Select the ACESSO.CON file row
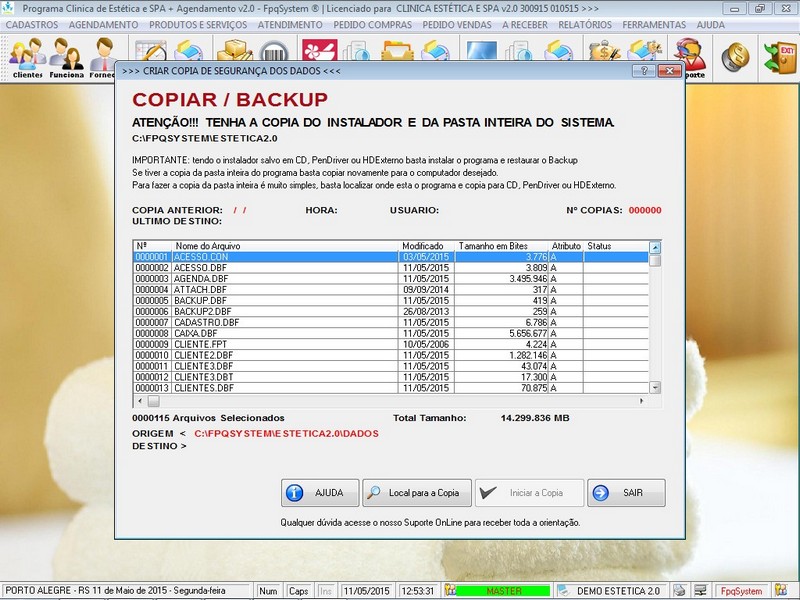This screenshot has width=800, height=600. (391, 257)
